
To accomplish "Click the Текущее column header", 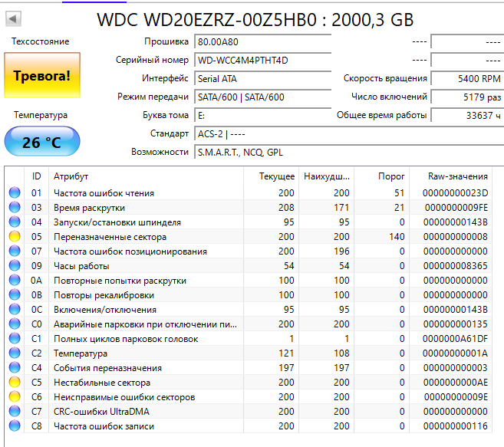I will click(272, 176).
